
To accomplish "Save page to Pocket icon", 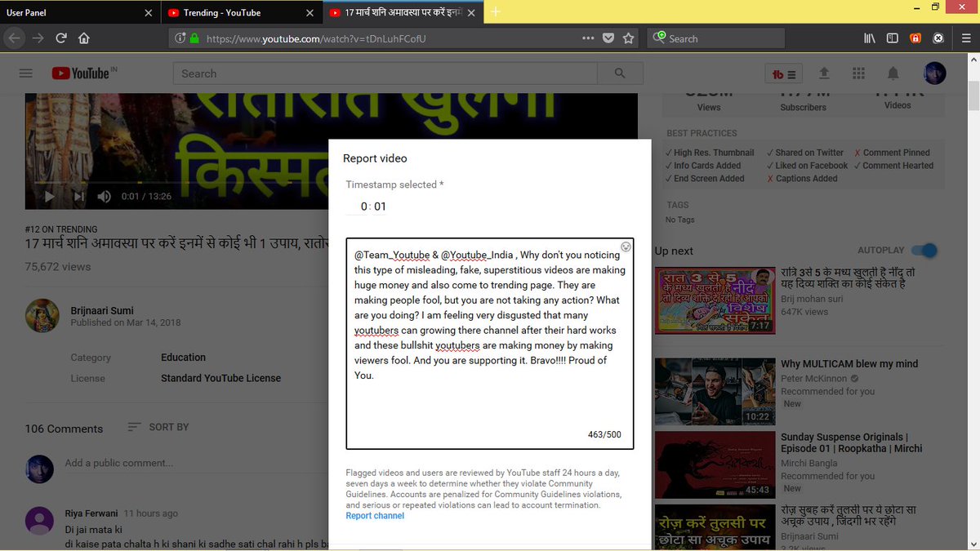I will click(608, 38).
